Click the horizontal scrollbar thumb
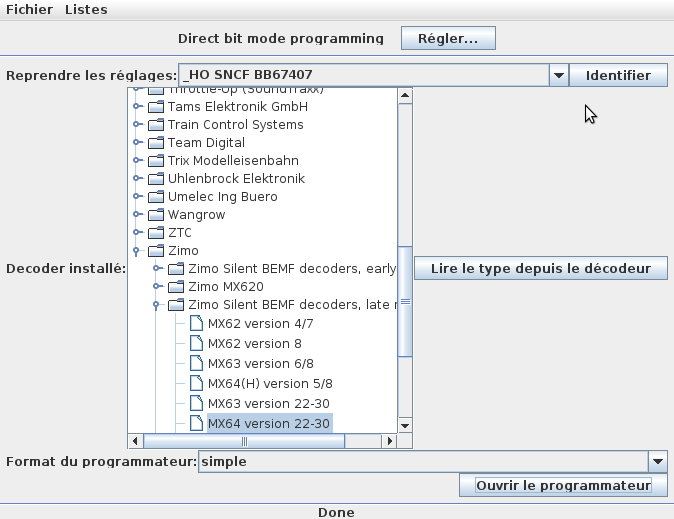 pyautogui.click(x=244, y=441)
